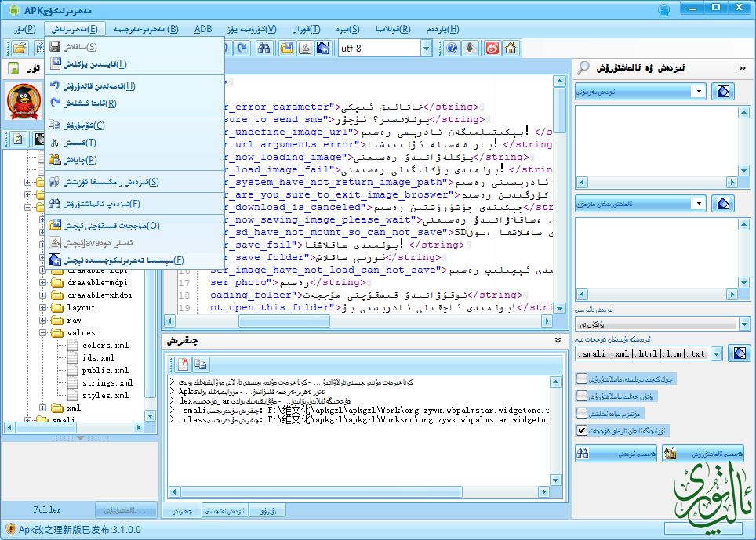756x540 pixels.
Task: Select the Save (S) menu entry
Action: 135,47
